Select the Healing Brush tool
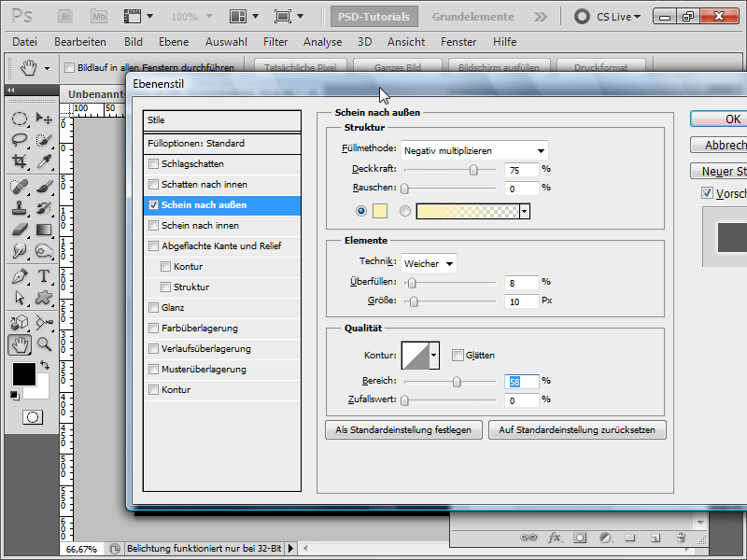This screenshot has height=560, width=747. click(x=19, y=186)
